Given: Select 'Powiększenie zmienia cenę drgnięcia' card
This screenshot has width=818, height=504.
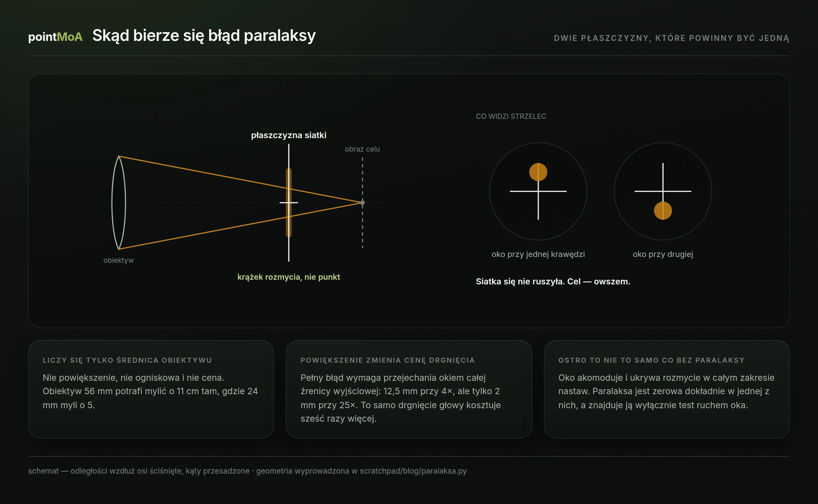Looking at the screenshot, I should click(409, 389).
